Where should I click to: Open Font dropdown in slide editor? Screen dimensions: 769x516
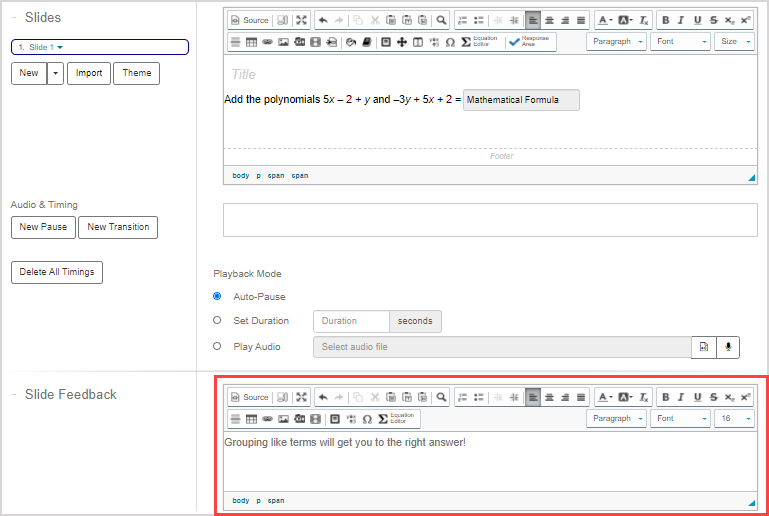click(680, 42)
